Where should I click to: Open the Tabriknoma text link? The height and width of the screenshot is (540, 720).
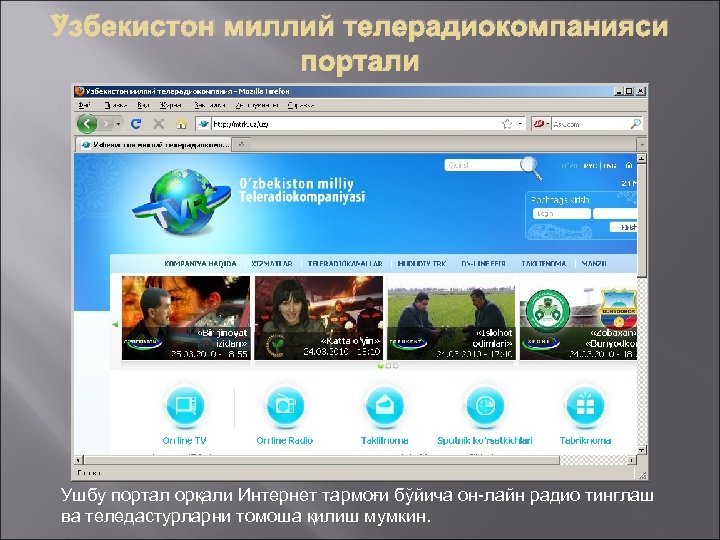pyautogui.click(x=585, y=441)
